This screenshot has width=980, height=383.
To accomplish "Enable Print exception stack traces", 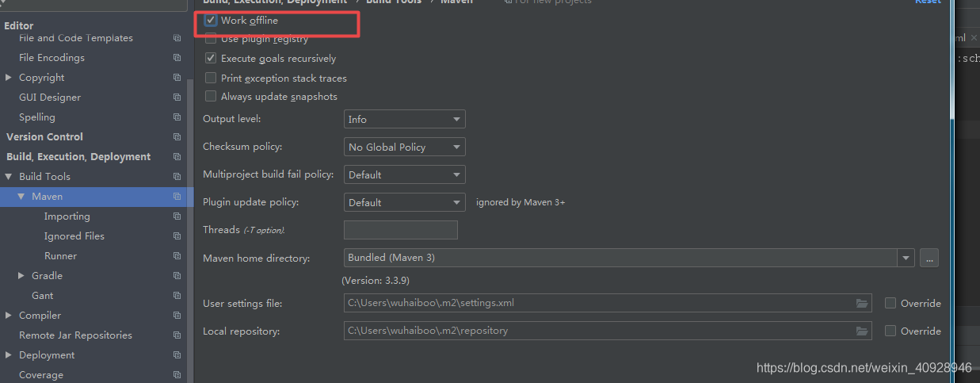I will pyautogui.click(x=211, y=79).
